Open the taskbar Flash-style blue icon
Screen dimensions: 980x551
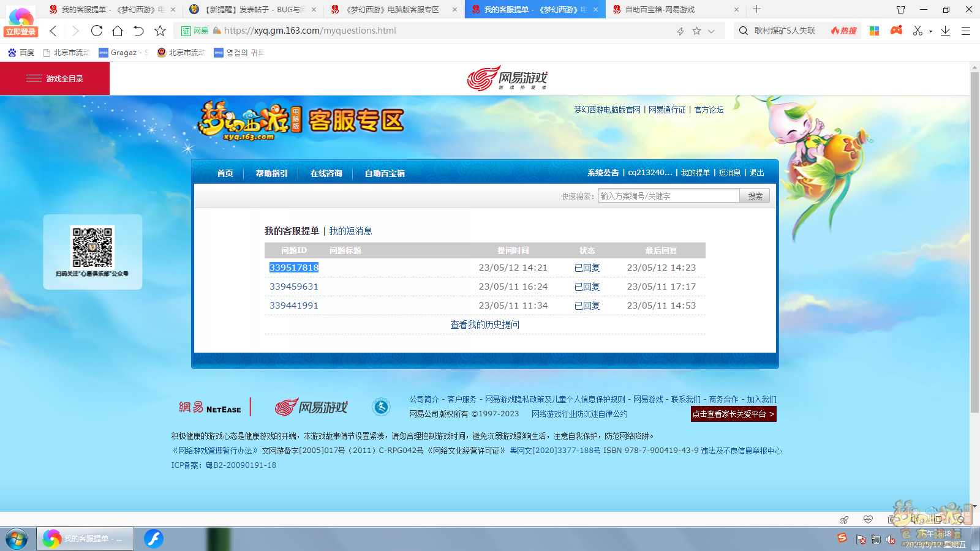pyautogui.click(x=154, y=539)
